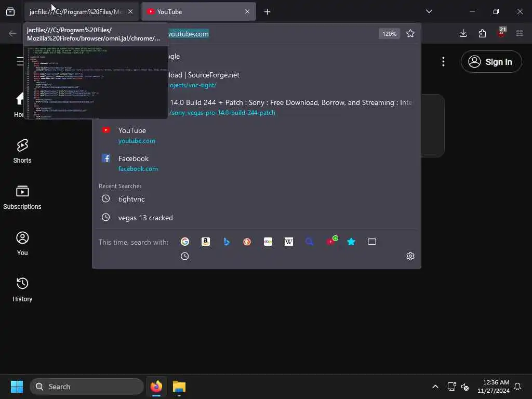Search with DuckDuckGo engine icon
This screenshot has height=399, width=532.
247,242
